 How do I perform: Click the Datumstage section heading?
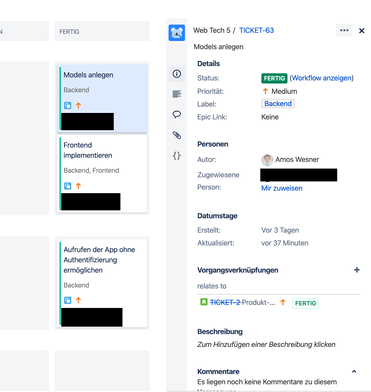[x=217, y=216]
